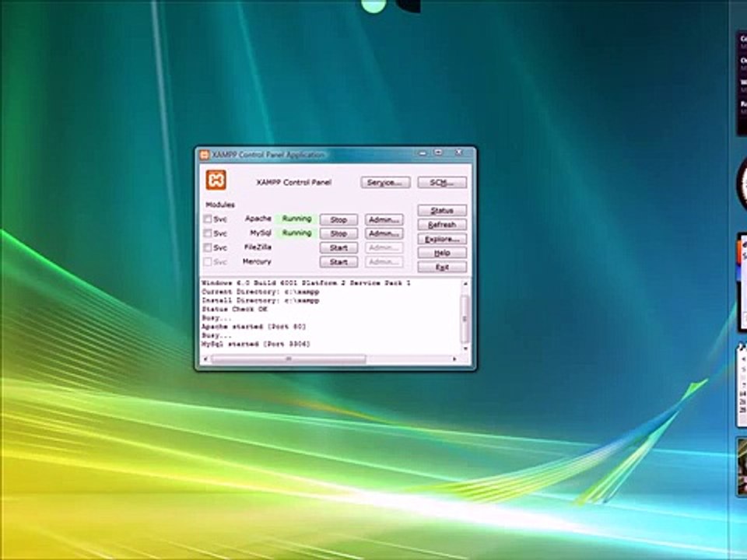Click the Exit button
Screen dimensions: 747x560
click(x=442, y=267)
